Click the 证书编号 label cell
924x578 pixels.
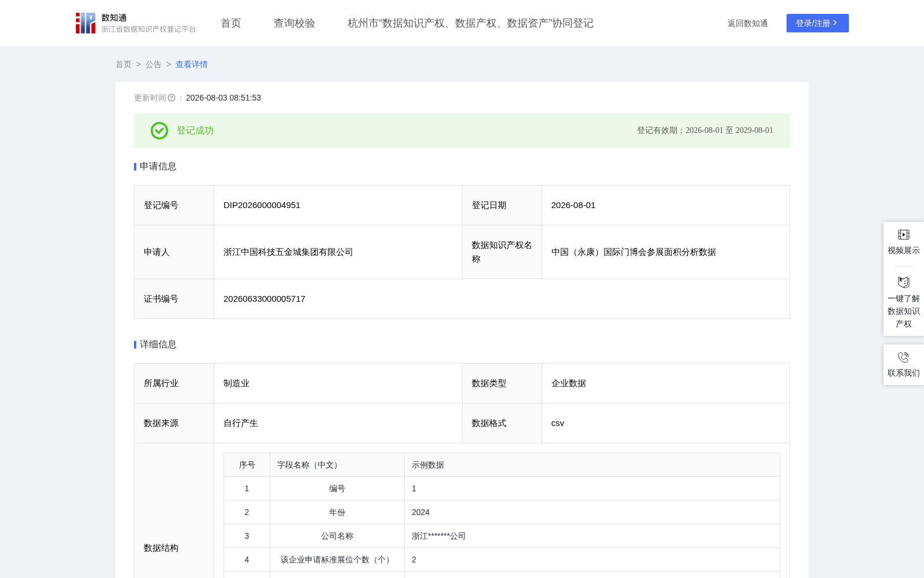pos(174,299)
